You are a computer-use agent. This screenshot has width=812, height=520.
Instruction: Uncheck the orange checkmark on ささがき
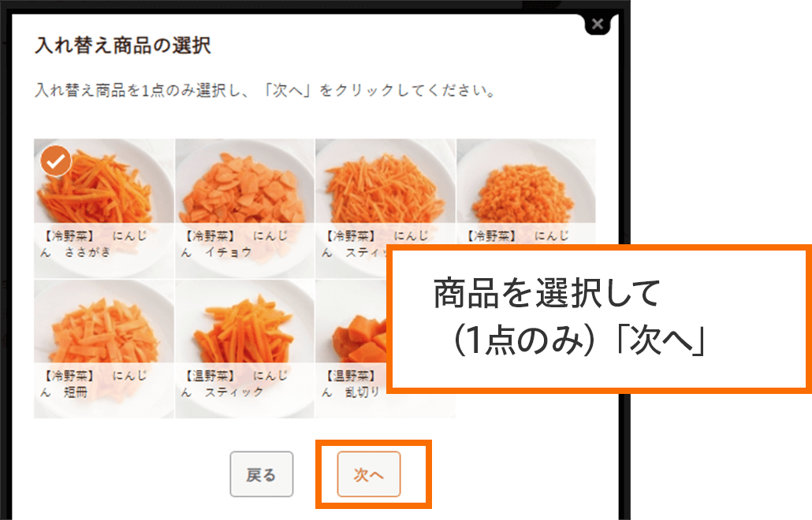(55, 161)
